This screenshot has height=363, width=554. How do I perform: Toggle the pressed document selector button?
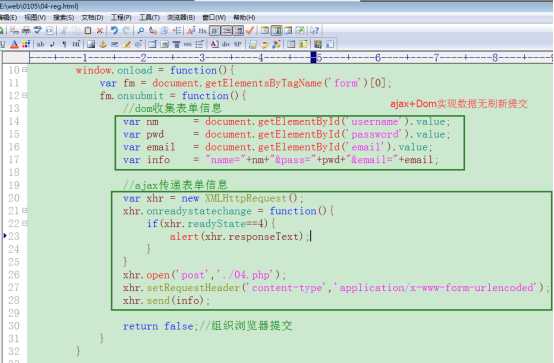click(x=277, y=31)
